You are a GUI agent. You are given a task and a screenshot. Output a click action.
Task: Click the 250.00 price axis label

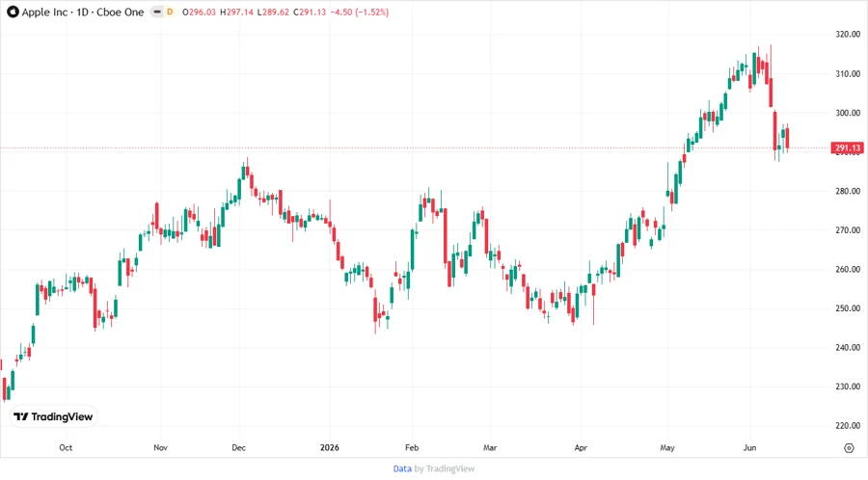tap(848, 308)
